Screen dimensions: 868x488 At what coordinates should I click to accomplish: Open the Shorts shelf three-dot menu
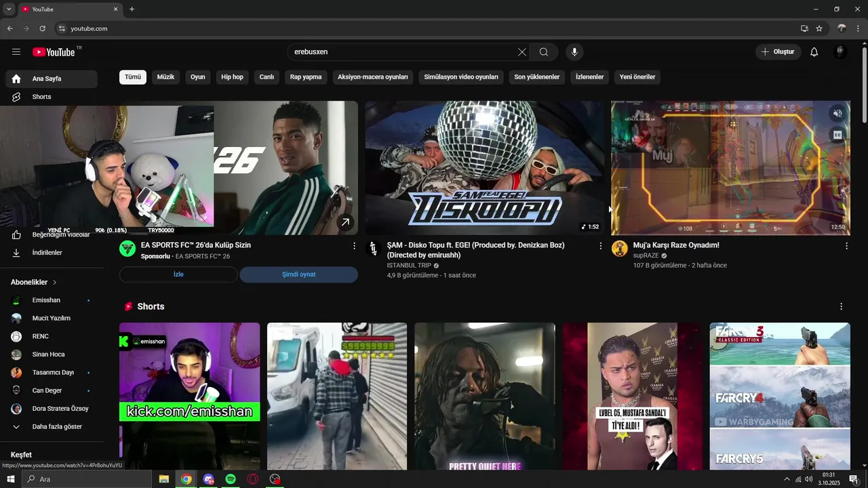coord(841,307)
